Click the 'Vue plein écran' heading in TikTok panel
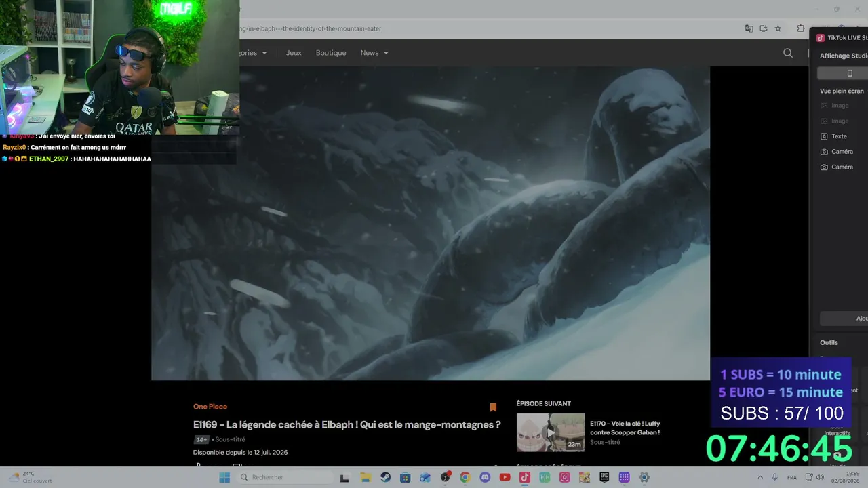Viewport: 868px width, 488px height. click(842, 91)
